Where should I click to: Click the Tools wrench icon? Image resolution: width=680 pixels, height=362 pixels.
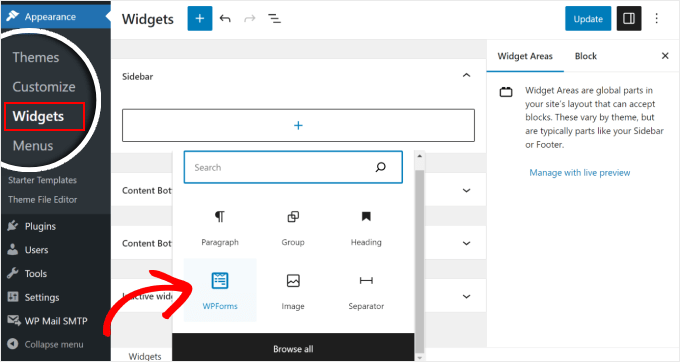[13, 274]
